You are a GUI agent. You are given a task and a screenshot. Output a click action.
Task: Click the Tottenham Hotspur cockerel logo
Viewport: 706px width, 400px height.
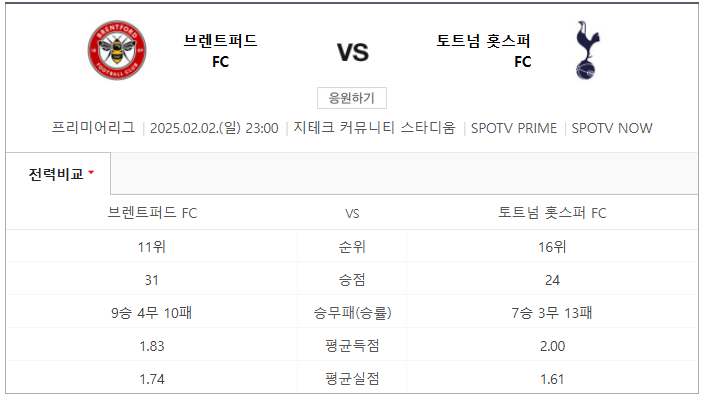coord(587,50)
